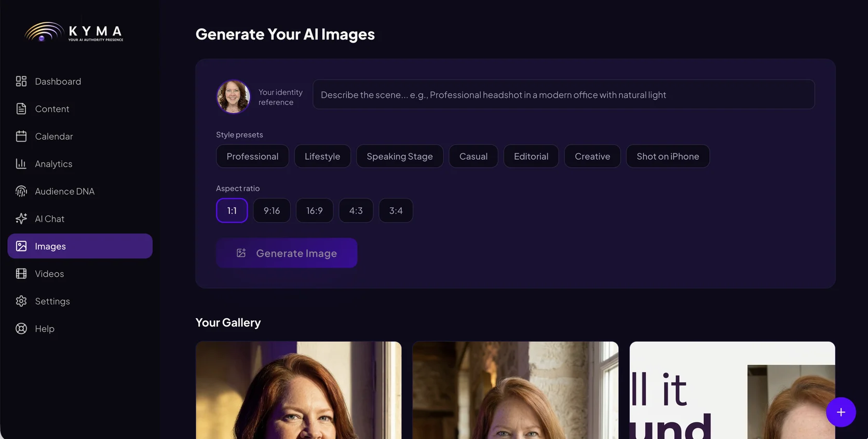The image size is (868, 439).
Task: Click the identity reference avatar photo
Action: pos(233,97)
